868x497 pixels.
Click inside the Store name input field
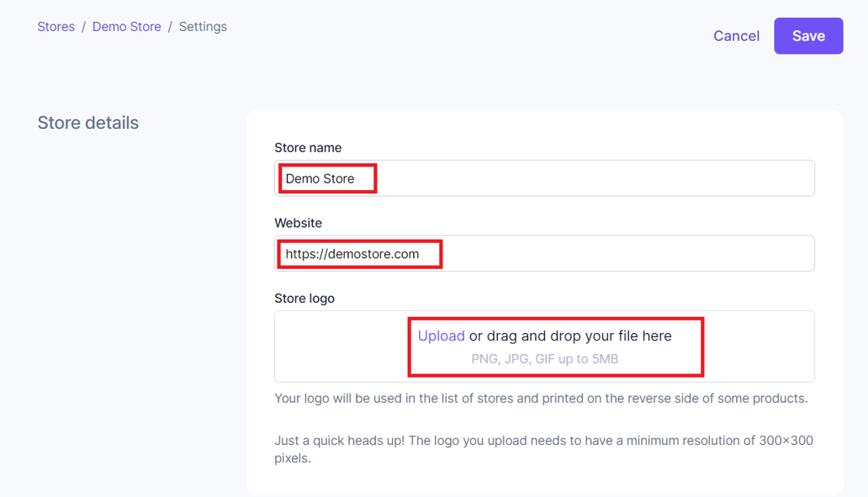[x=544, y=177]
